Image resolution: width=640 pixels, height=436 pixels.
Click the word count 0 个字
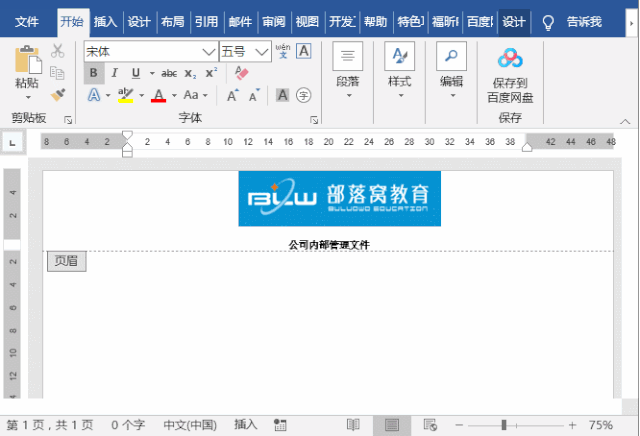click(x=128, y=425)
